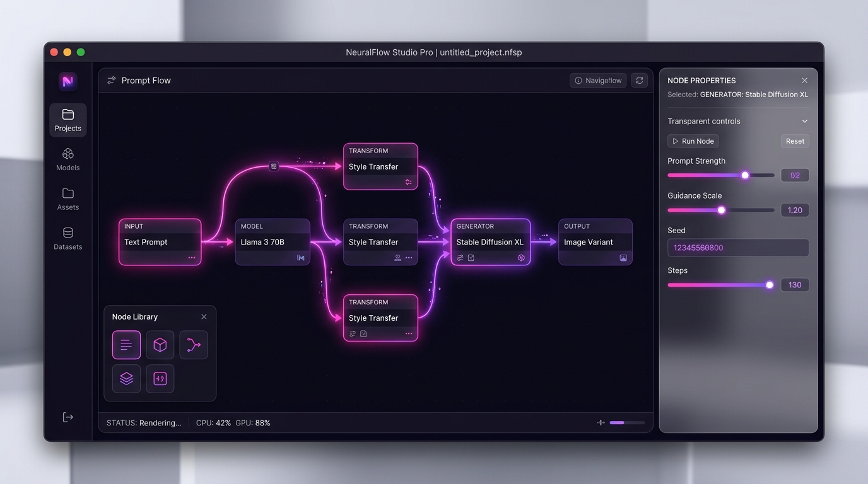This screenshot has width=868, height=484.
Task: Click the Seed input field
Action: point(738,248)
